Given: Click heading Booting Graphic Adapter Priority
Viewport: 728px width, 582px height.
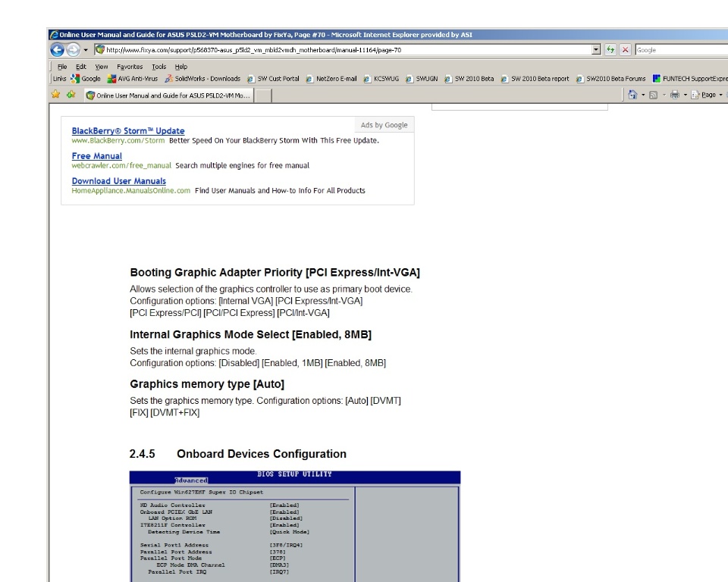Looking at the screenshot, I should [275, 273].
